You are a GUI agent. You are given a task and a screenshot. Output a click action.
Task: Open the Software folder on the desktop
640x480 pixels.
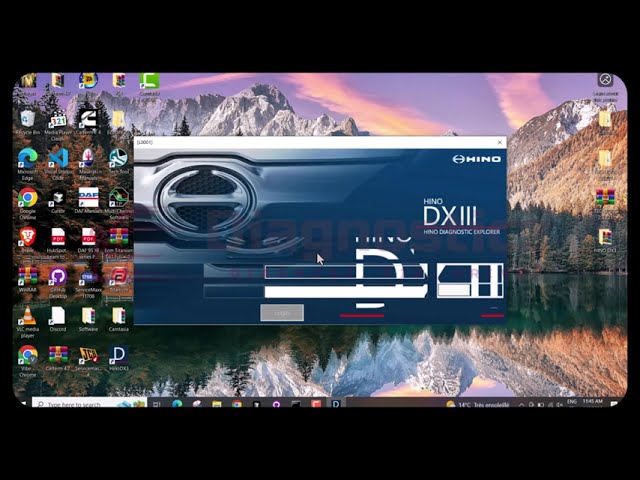click(x=88, y=319)
